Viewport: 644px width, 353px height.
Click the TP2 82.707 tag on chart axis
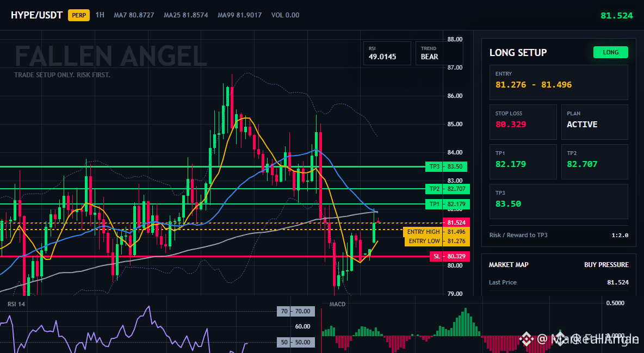pyautogui.click(x=448, y=189)
